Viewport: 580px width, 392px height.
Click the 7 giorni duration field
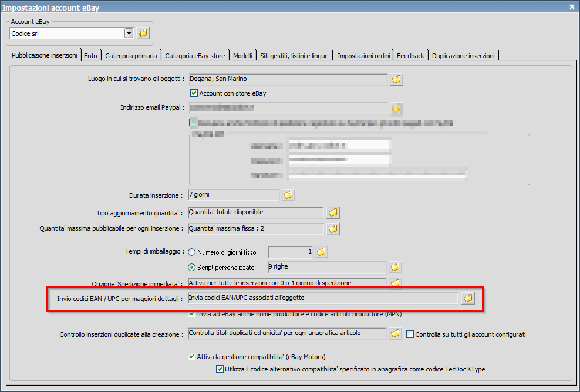(234, 195)
